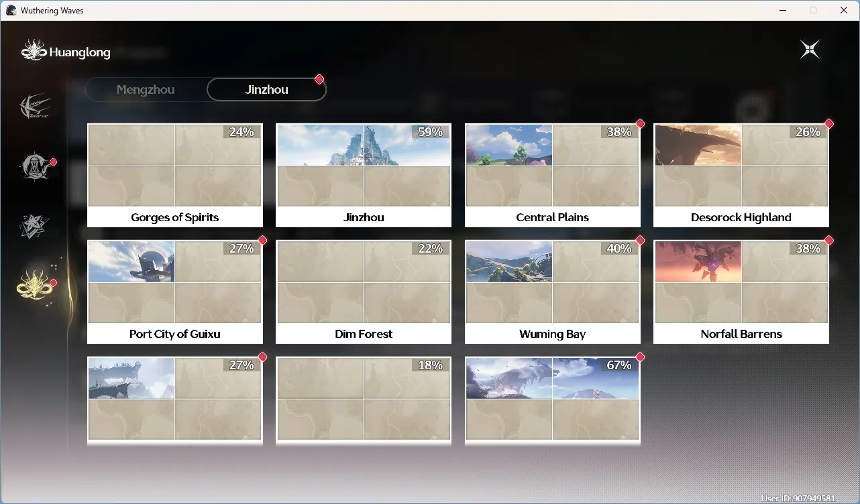860x504 pixels.
Task: Open the bottom-row card showing 18%
Action: 364,401
